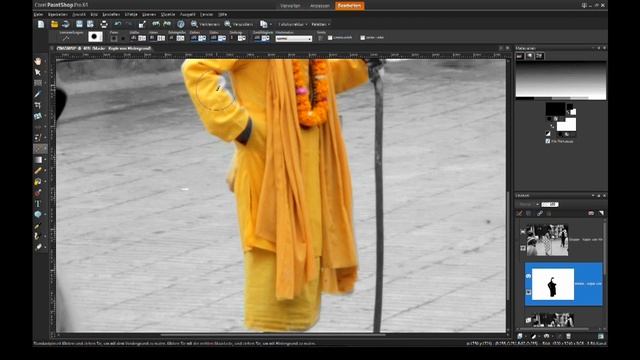640x360 pixels.
Task: Select the Clone brush tool
Action: click(38, 138)
